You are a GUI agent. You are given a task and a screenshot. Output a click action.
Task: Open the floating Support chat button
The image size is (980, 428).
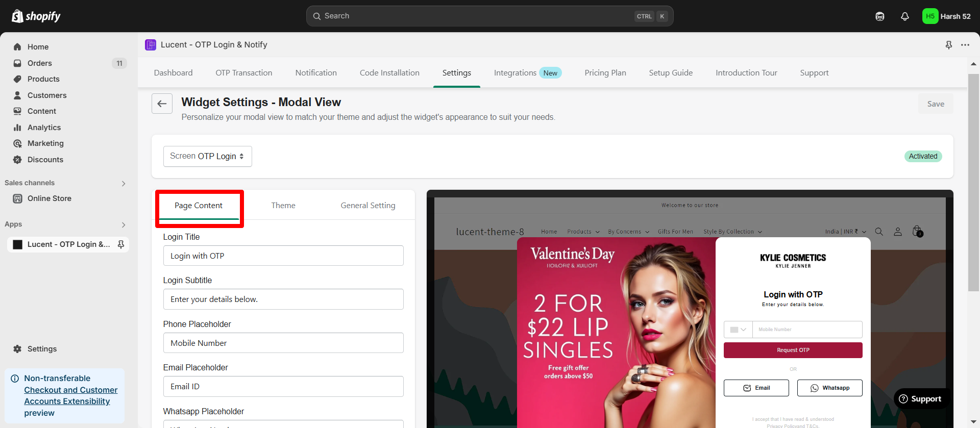920,399
